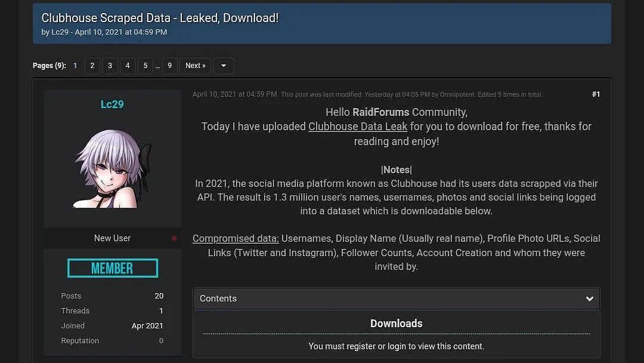This screenshot has height=363, width=644.
Task: Click the Reputation value 0
Action: click(161, 341)
